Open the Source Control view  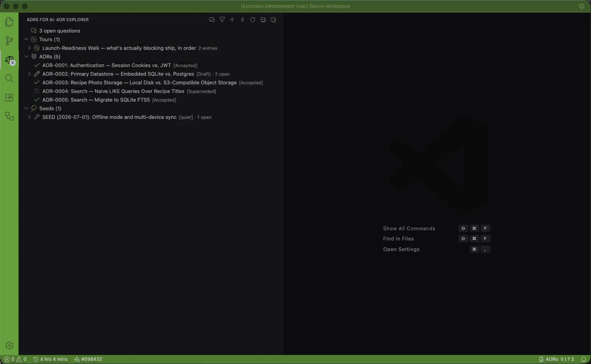click(9, 41)
